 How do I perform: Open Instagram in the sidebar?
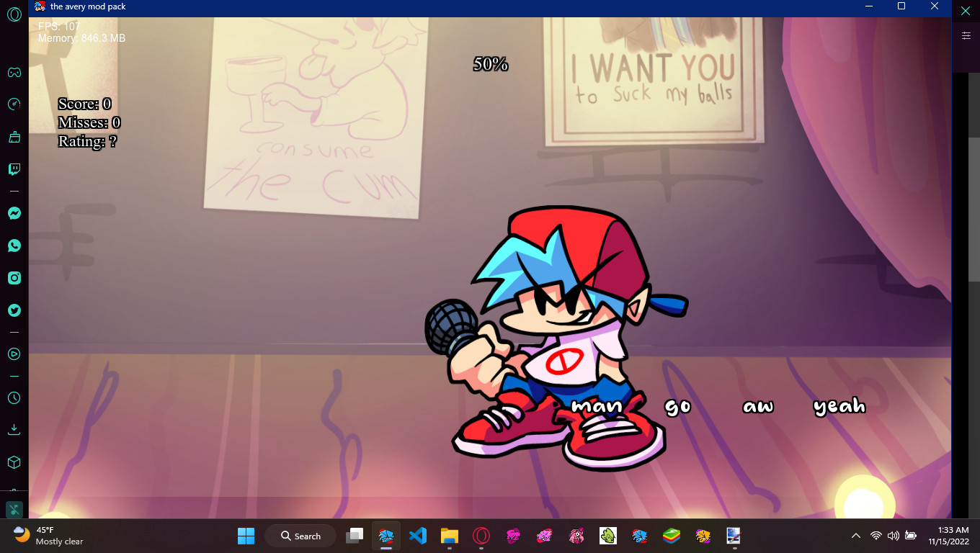point(14,278)
